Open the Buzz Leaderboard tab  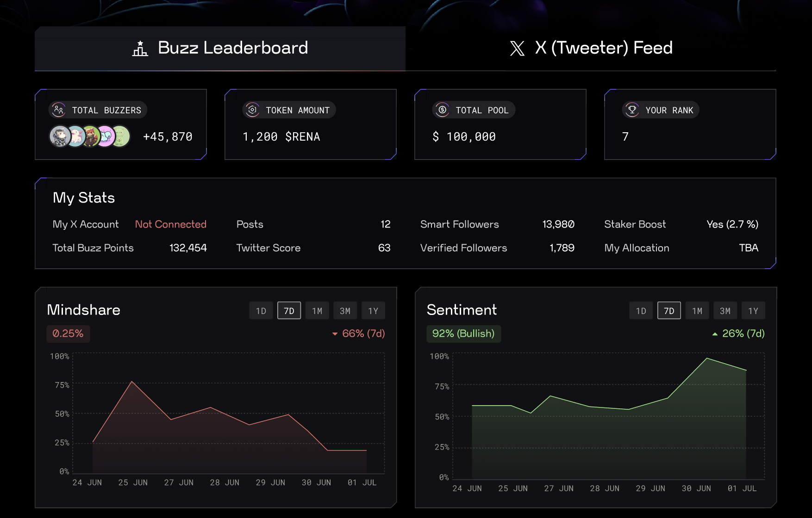(220, 48)
